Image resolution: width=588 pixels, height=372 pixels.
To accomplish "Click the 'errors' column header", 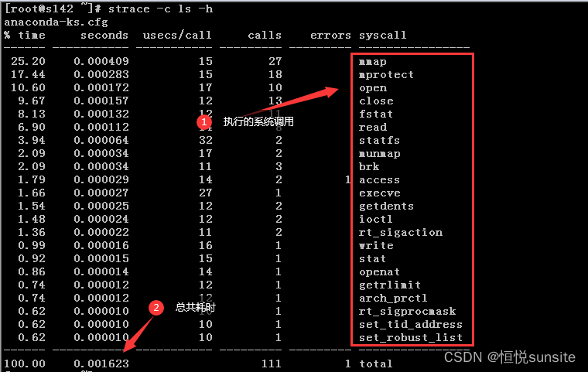I will coord(330,36).
